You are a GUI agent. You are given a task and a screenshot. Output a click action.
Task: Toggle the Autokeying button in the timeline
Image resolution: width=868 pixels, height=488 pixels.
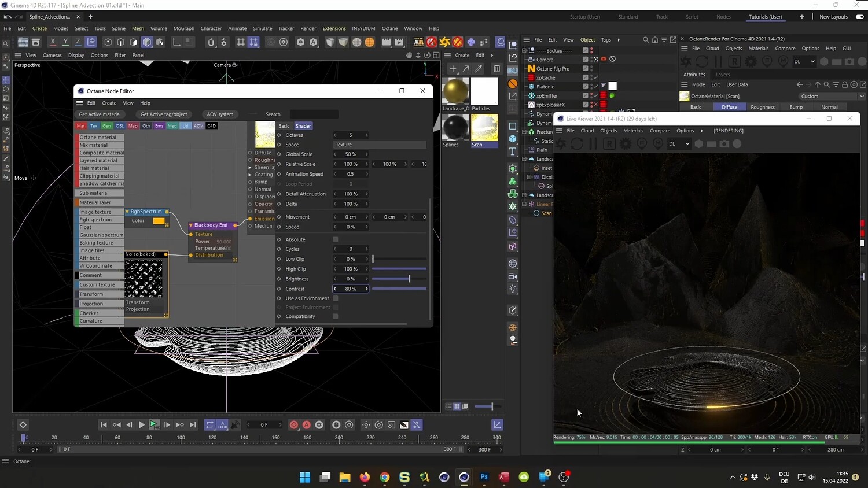307,425
